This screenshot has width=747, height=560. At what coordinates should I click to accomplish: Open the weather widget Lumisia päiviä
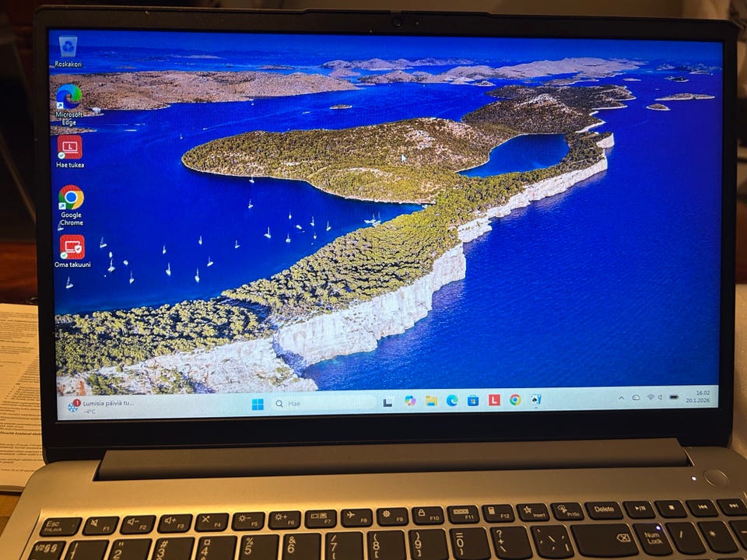click(102, 406)
